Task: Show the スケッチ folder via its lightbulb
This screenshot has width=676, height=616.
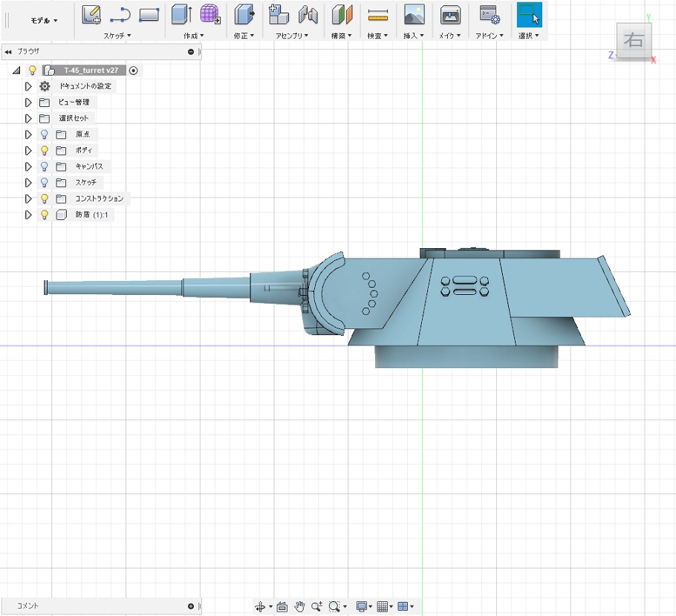Action: coord(45,182)
